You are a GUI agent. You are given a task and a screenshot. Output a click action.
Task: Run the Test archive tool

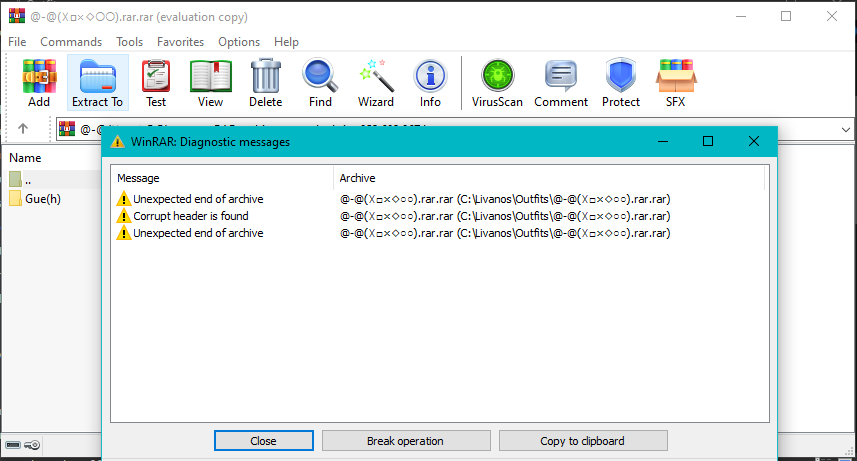156,82
